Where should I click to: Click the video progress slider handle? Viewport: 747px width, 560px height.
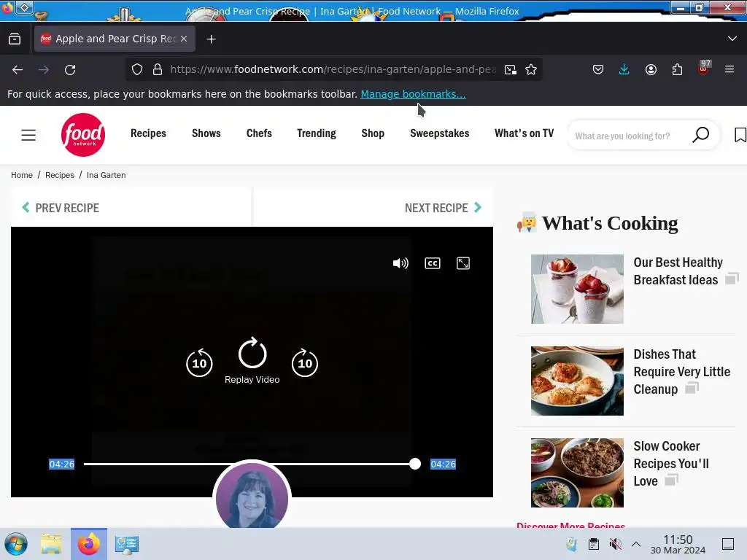(x=415, y=464)
